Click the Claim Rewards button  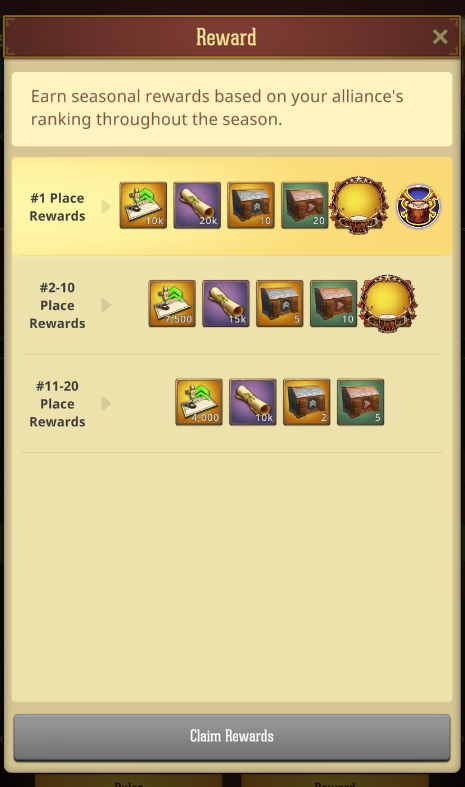point(232,737)
